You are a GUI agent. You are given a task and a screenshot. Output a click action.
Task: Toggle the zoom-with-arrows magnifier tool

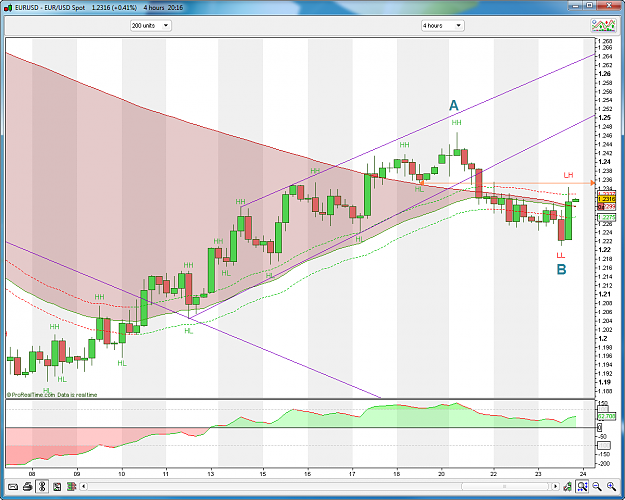(582, 486)
